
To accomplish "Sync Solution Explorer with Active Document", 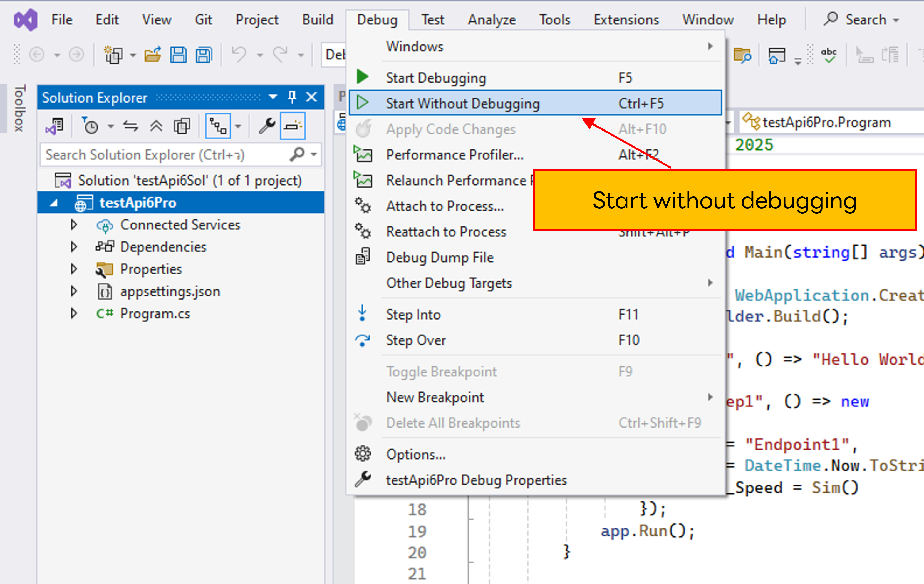I will (130, 125).
